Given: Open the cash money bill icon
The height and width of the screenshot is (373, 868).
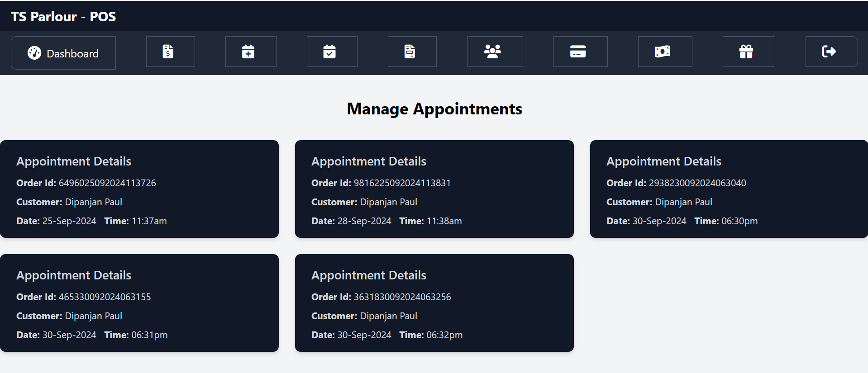Looking at the screenshot, I should (663, 52).
